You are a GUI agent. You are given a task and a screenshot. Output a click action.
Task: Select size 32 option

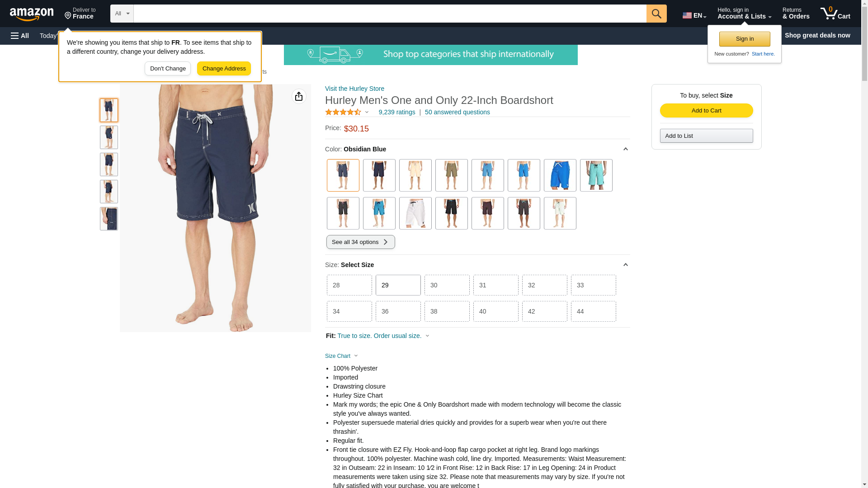click(545, 285)
